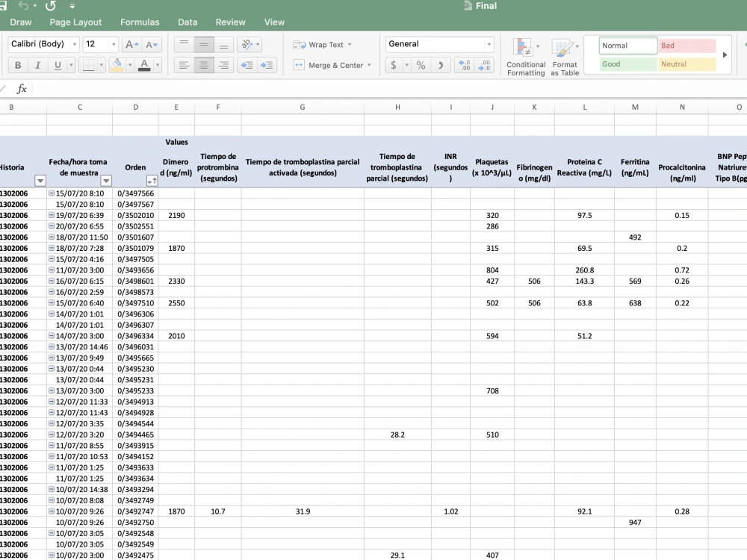Viewport: 747px width, 560px height.
Task: Align text to top
Action: coord(184,45)
